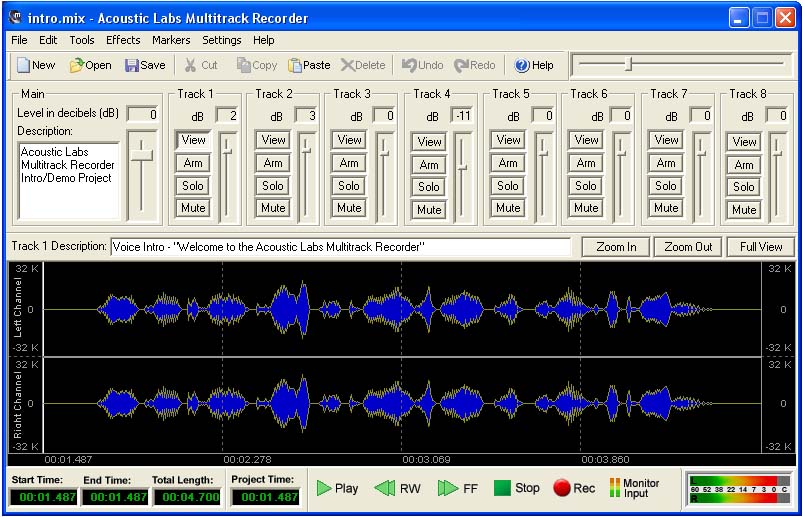
Task: Click the New project toolbar icon
Action: (x=35, y=65)
